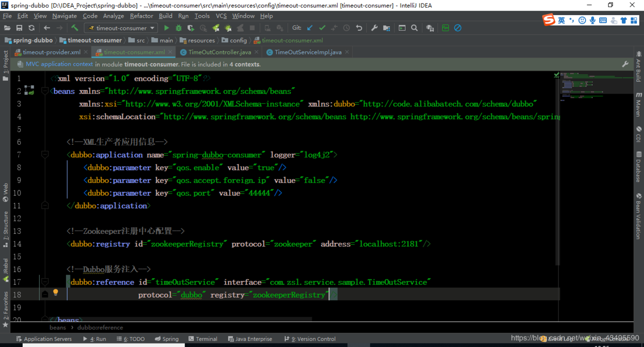
Task: Run with JRebel rocket icon
Action: point(216,28)
